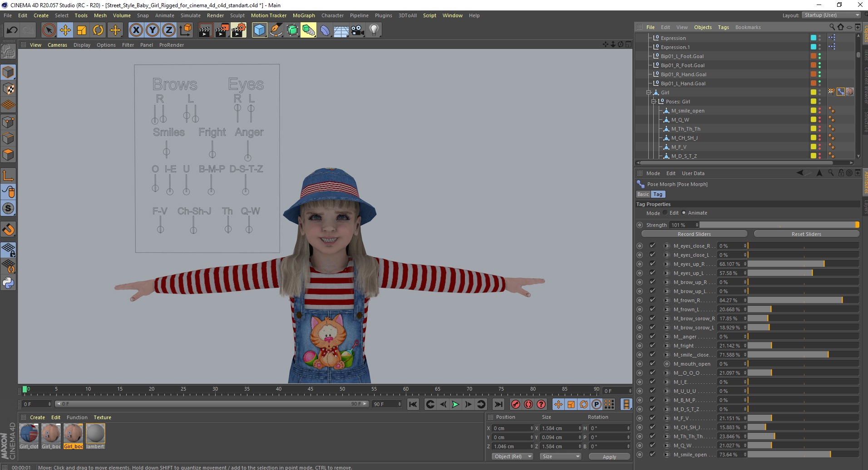Screen dimensions: 868x470
Task: Uncheck M_fright checkbox
Action: click(x=652, y=345)
